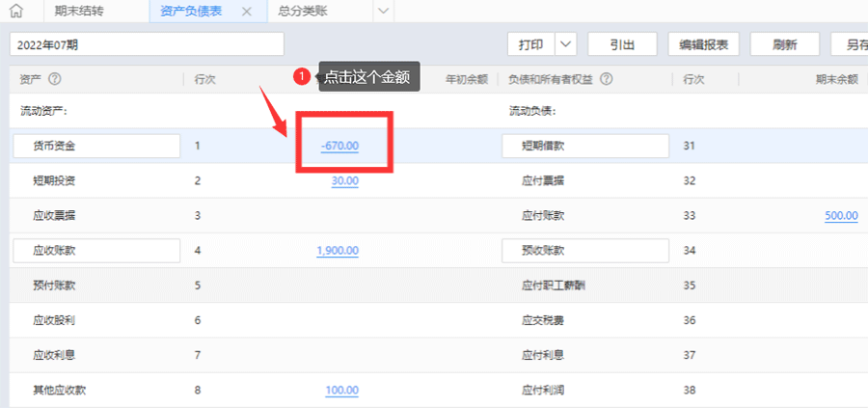Click the 负债和所有者权益 column header

click(551, 80)
